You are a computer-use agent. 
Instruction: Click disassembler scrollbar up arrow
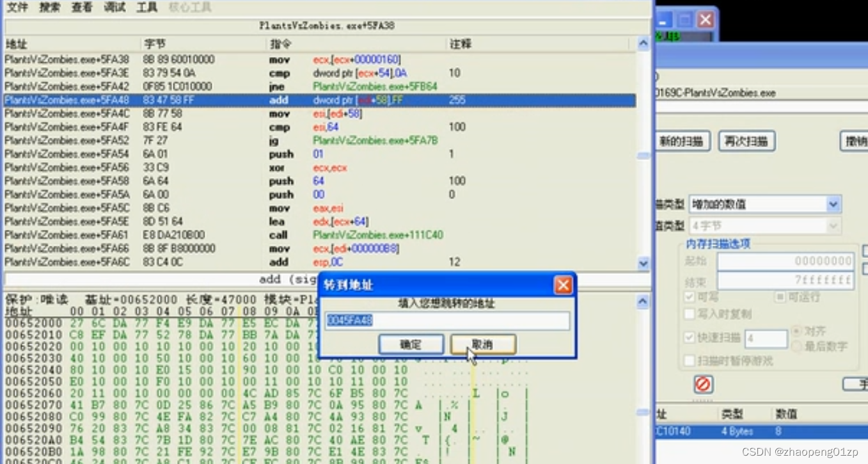(x=643, y=44)
